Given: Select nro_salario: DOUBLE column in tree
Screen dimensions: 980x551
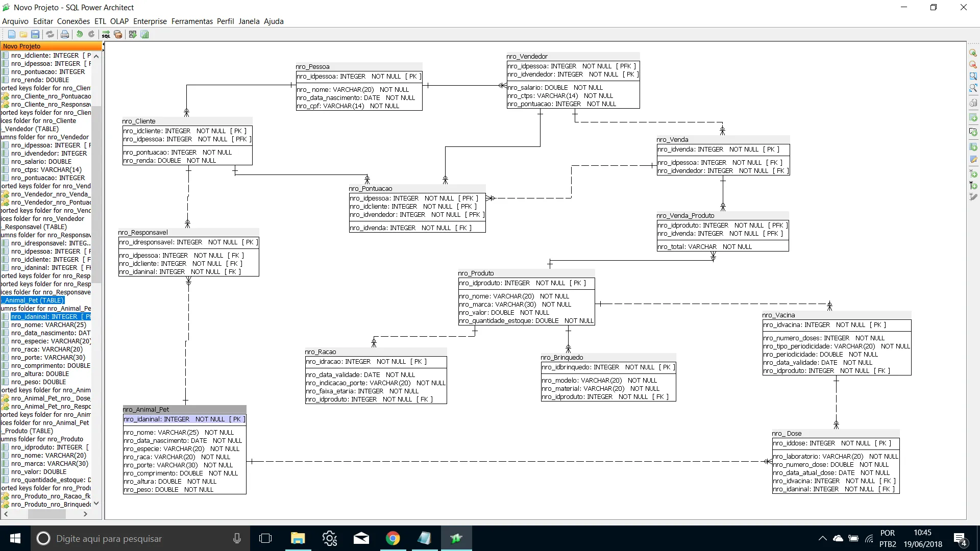Looking at the screenshot, I should 41,162.
